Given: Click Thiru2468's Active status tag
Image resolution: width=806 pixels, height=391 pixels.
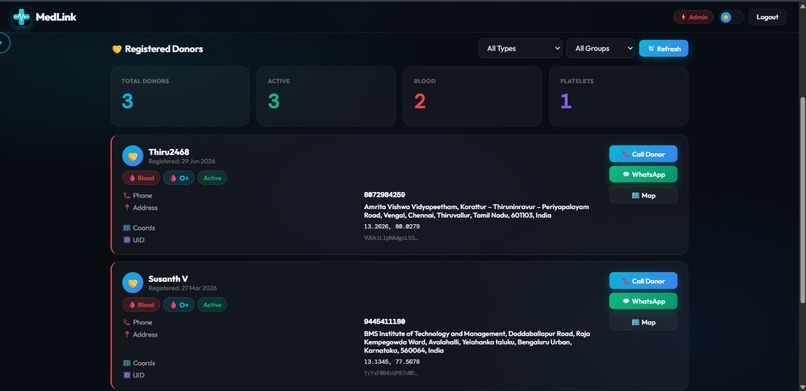Looking at the screenshot, I should tap(212, 178).
